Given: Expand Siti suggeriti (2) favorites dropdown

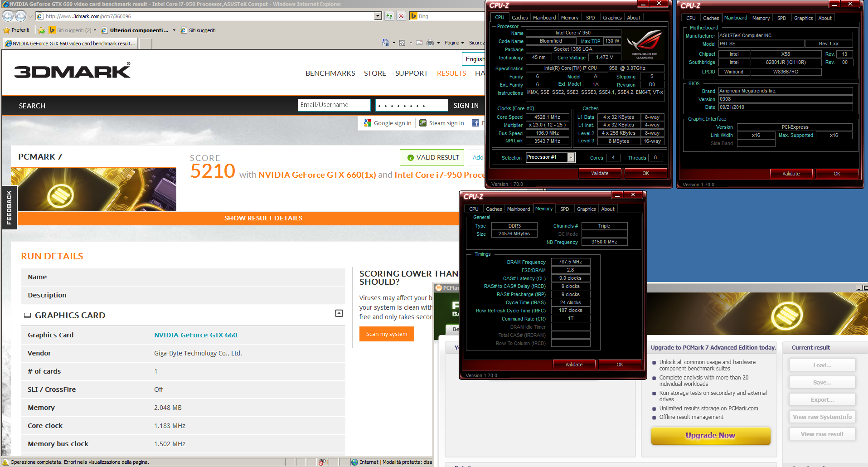Looking at the screenshot, I should point(95,30).
